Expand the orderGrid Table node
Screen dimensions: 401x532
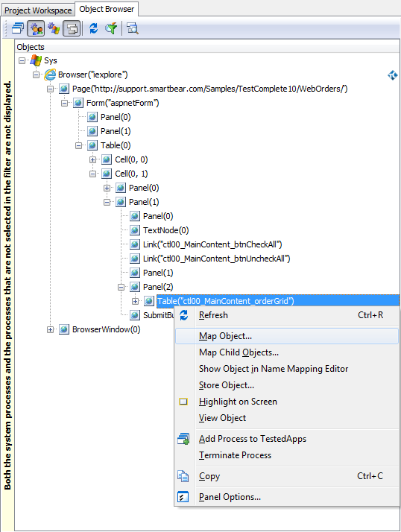tap(135, 301)
